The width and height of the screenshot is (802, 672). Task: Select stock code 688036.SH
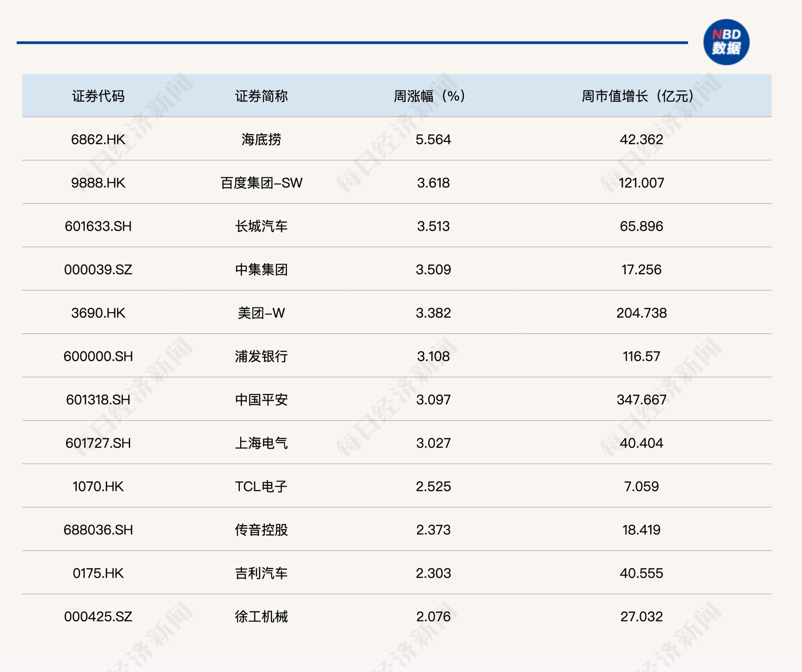coord(98,530)
